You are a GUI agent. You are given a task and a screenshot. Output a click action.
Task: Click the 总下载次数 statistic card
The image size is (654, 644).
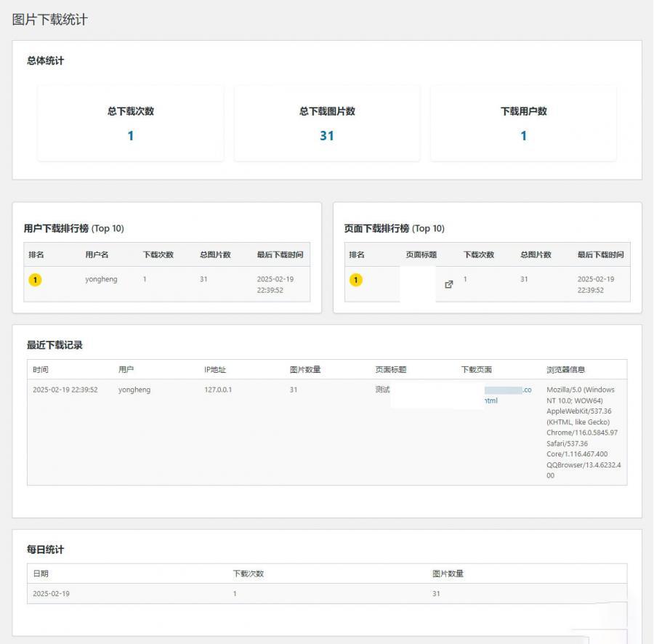(131, 123)
